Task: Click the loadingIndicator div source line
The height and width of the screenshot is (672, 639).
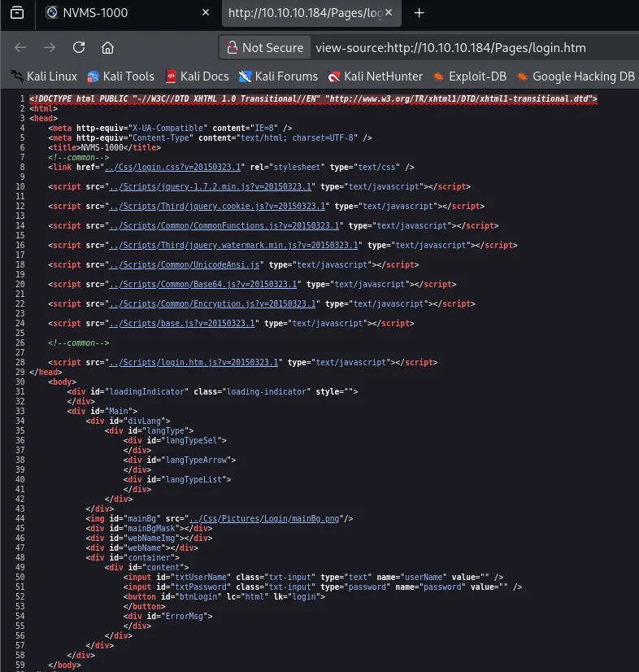Action: pyautogui.click(x=212, y=391)
